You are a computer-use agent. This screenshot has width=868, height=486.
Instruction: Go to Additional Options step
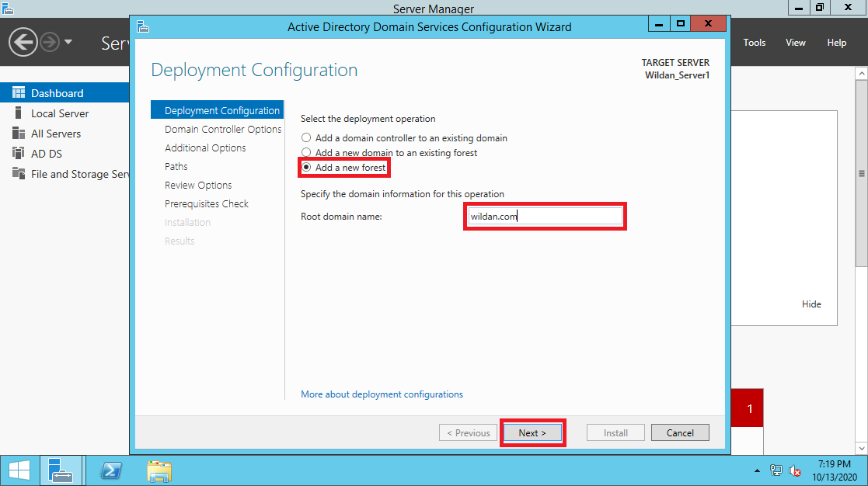tap(205, 148)
